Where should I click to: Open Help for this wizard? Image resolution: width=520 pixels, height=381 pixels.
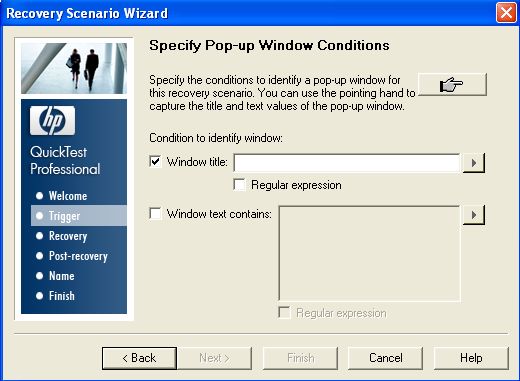471,358
